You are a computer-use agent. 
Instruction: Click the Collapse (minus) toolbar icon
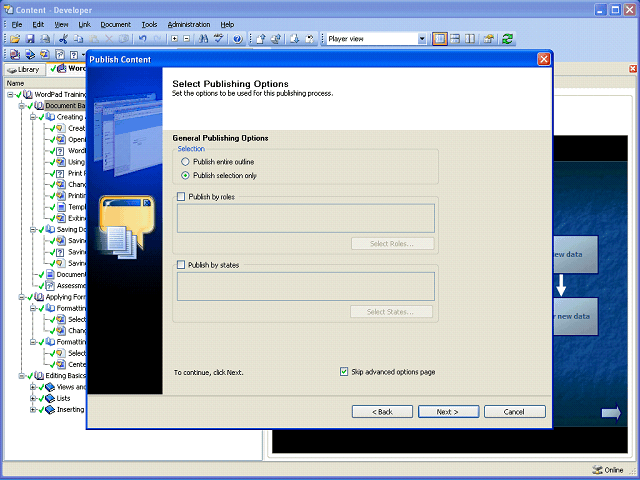pos(187,39)
